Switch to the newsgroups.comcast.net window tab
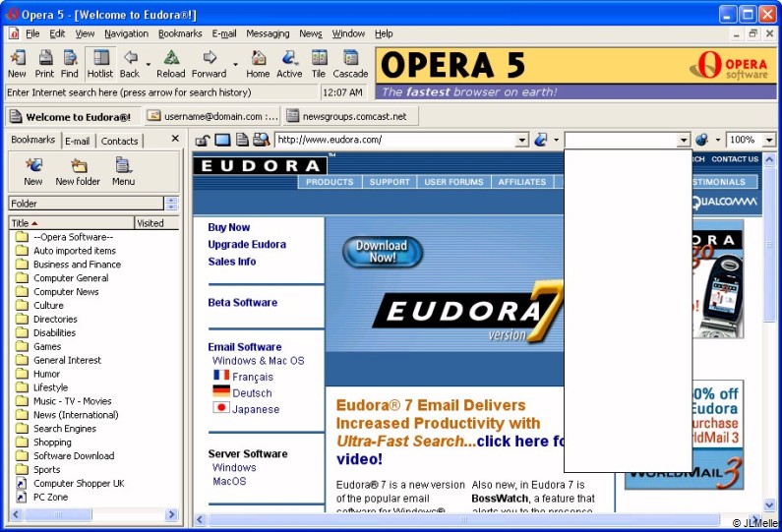782x532 pixels. click(x=350, y=117)
